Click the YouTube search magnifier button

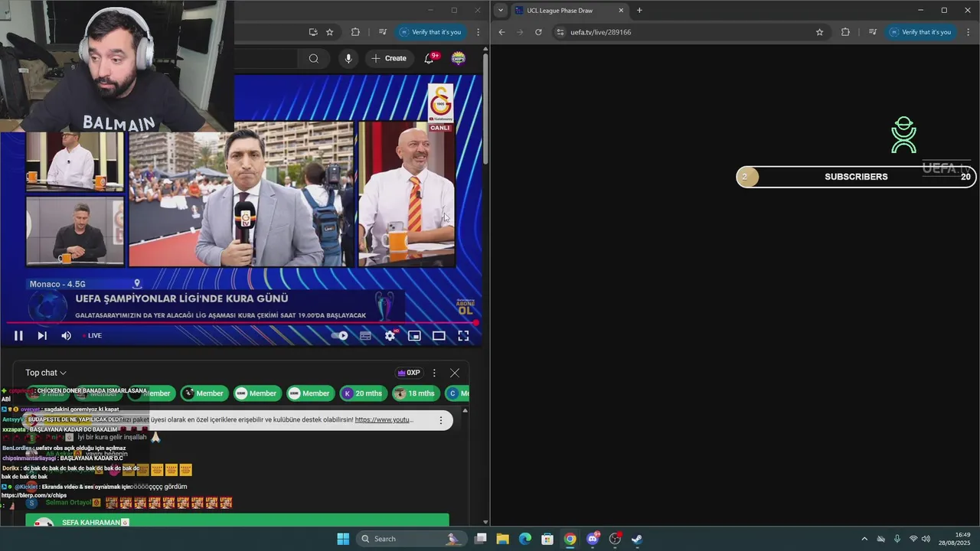(314, 58)
